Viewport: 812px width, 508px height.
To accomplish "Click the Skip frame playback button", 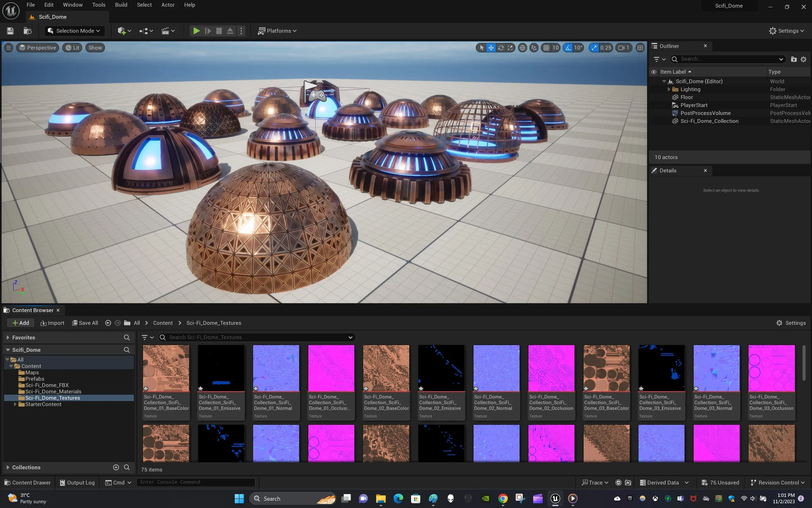I will (208, 31).
